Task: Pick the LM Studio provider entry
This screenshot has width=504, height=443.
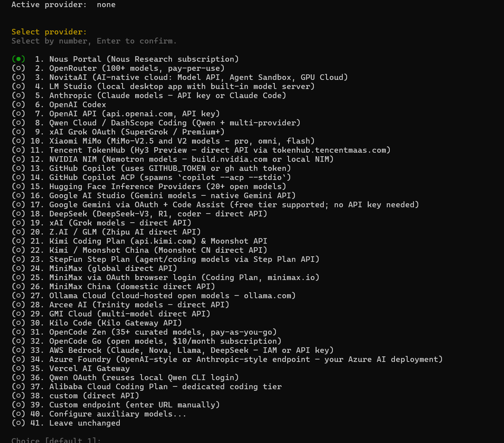Action: click(x=163, y=86)
